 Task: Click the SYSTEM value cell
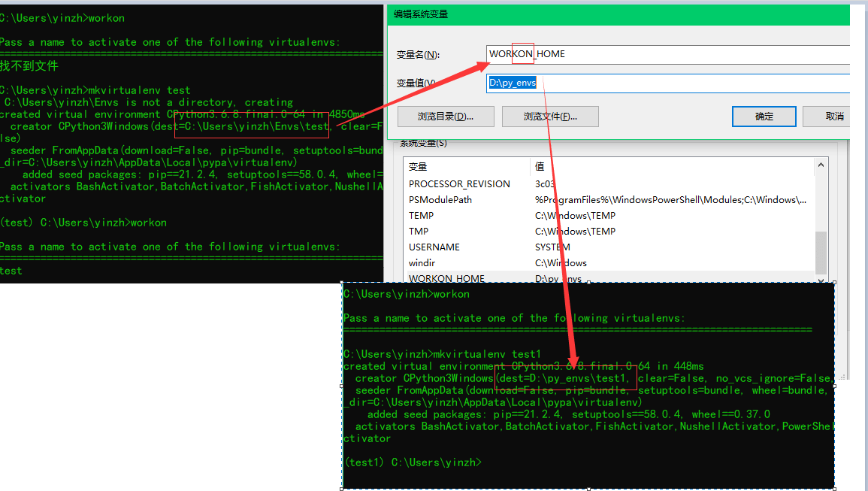[x=552, y=247]
